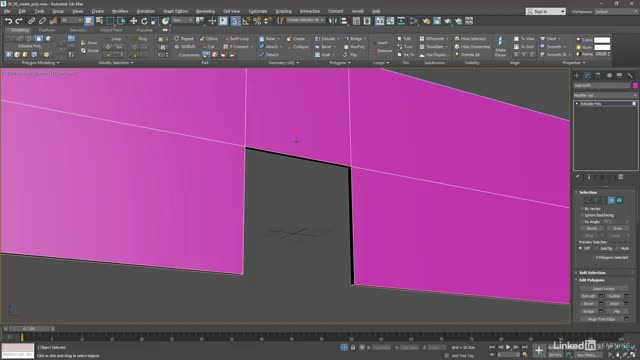
Task: Toggle the Editable Poly modifier visibility box
Action: pos(634,104)
